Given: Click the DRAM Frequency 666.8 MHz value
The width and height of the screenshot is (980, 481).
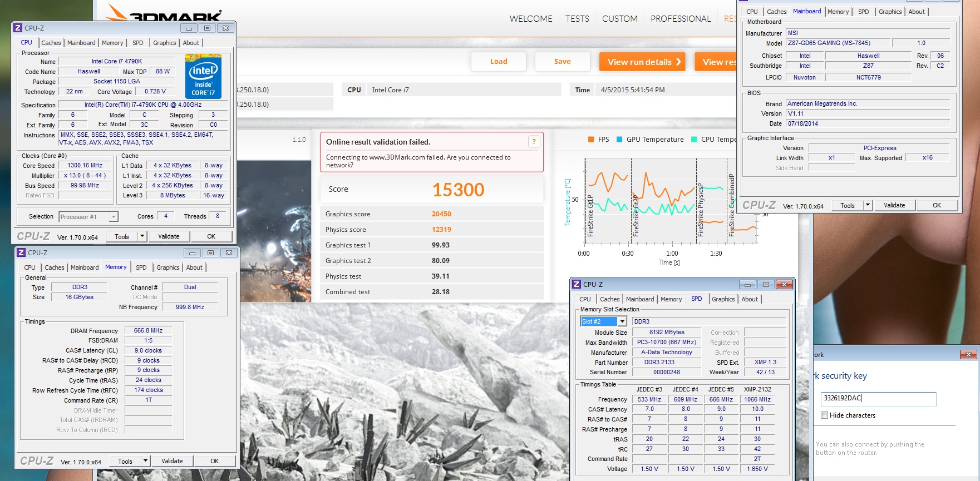Looking at the screenshot, I should coord(148,331).
